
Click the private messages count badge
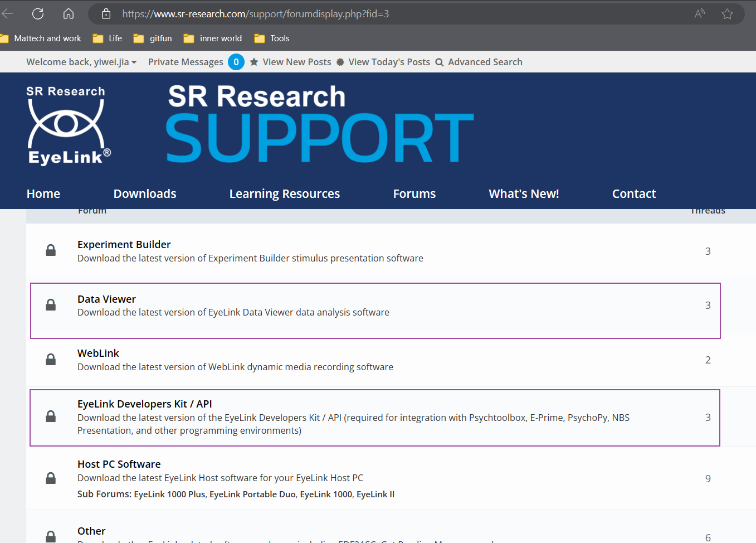[x=236, y=62]
